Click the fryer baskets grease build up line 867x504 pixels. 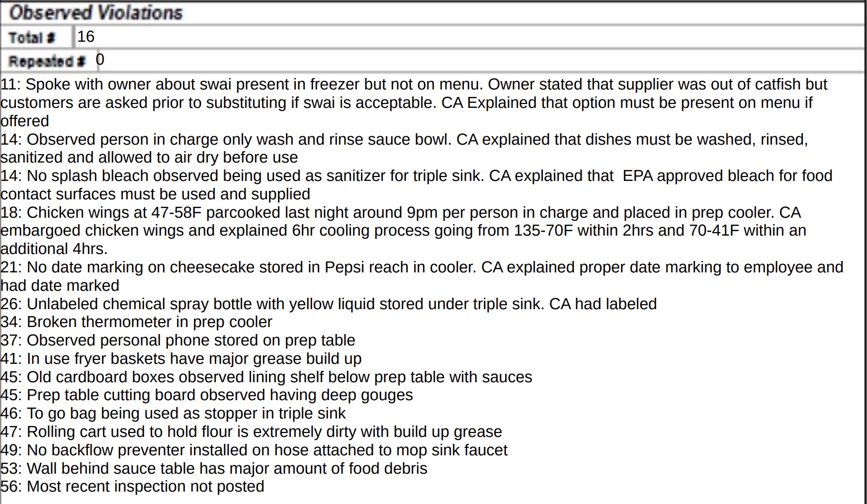pos(181,359)
